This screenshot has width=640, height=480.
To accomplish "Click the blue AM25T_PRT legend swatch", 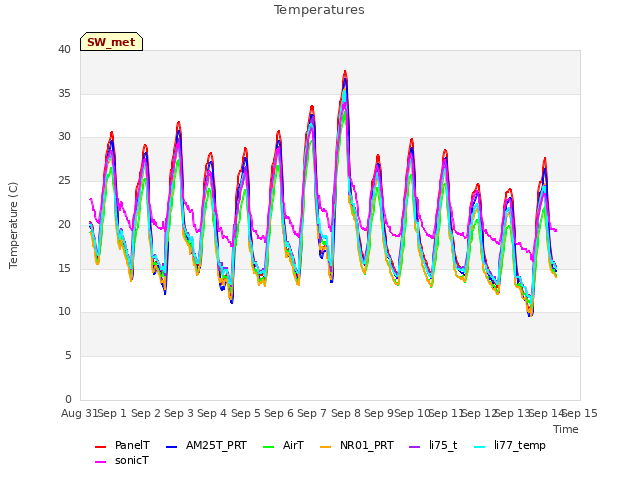I will [171, 447].
